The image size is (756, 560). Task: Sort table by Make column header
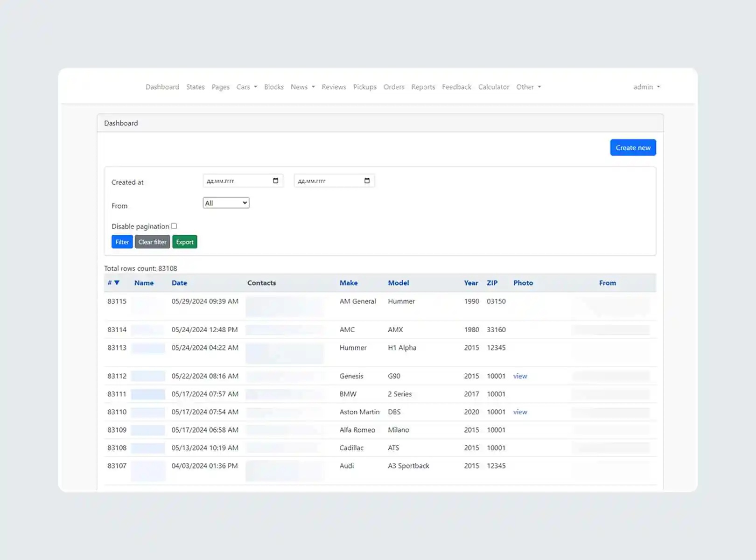348,283
